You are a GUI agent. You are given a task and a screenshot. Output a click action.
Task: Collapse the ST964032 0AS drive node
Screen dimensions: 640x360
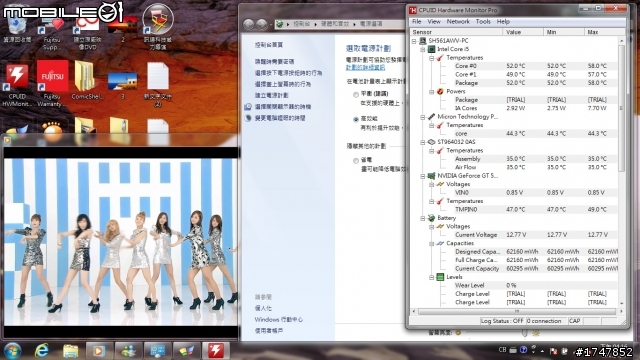(x=423, y=142)
